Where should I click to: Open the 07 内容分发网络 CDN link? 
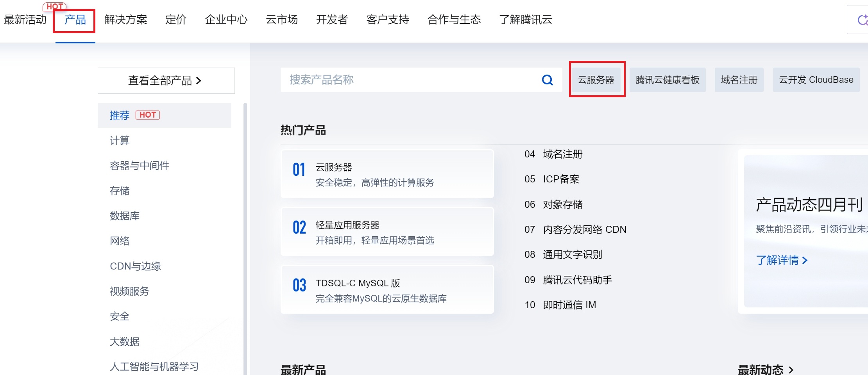[575, 230]
